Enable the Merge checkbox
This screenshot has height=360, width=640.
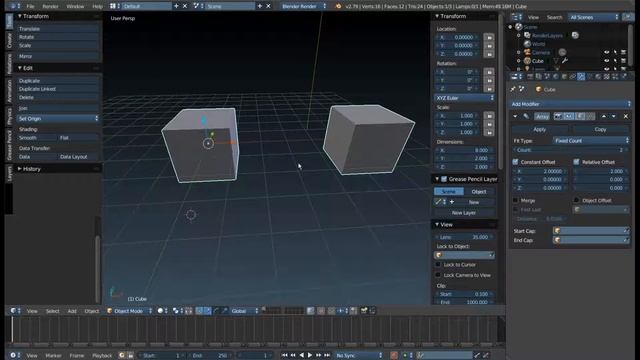(x=515, y=200)
